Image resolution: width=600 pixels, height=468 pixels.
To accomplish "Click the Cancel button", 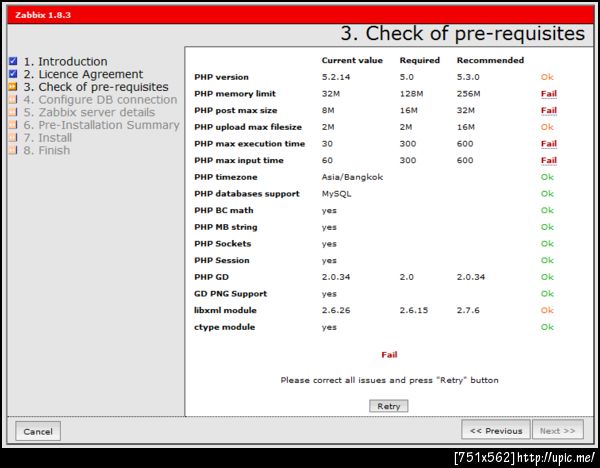I will point(38,431).
